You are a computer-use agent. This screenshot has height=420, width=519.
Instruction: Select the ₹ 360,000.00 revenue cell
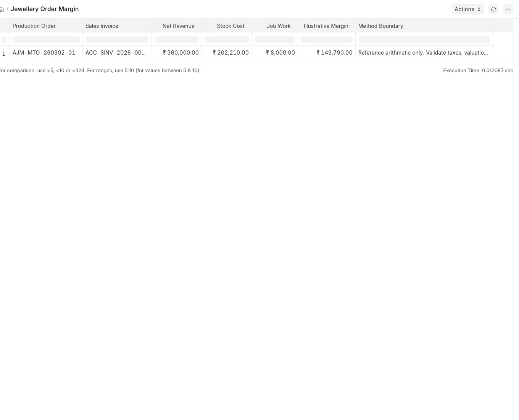[x=177, y=53]
